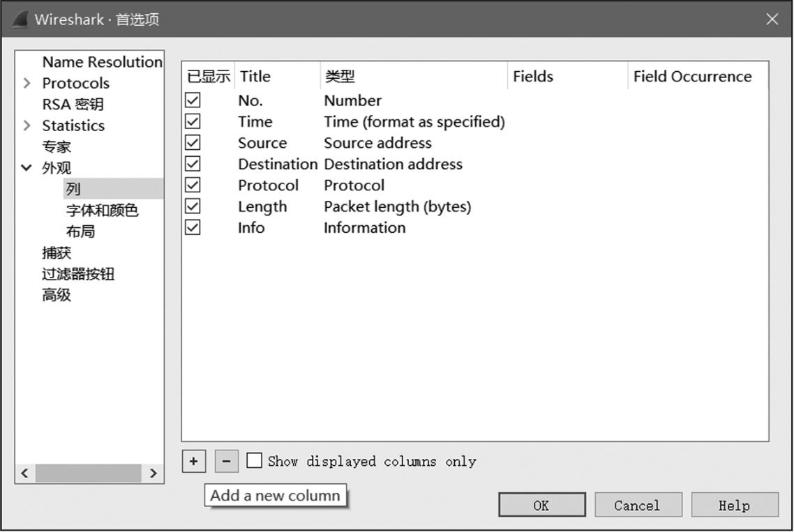Click the Field Occurrence column header

click(698, 77)
